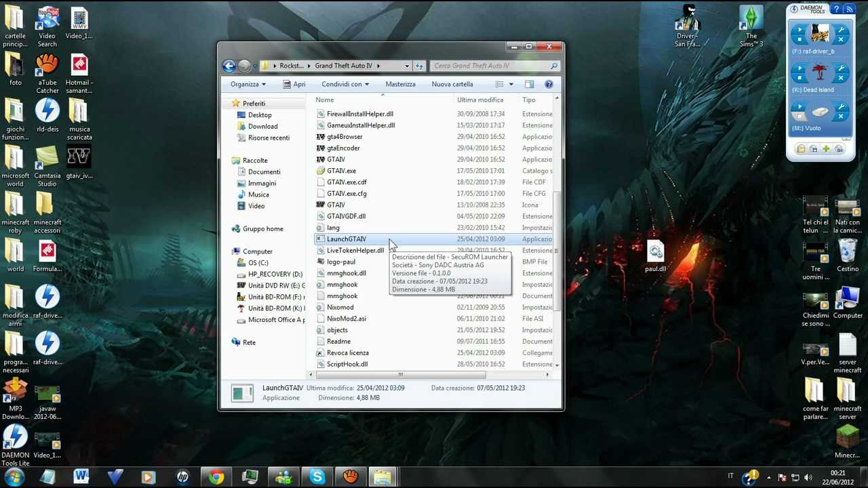Select the ScriptHook.dll file
The image size is (868, 488).
tap(347, 364)
